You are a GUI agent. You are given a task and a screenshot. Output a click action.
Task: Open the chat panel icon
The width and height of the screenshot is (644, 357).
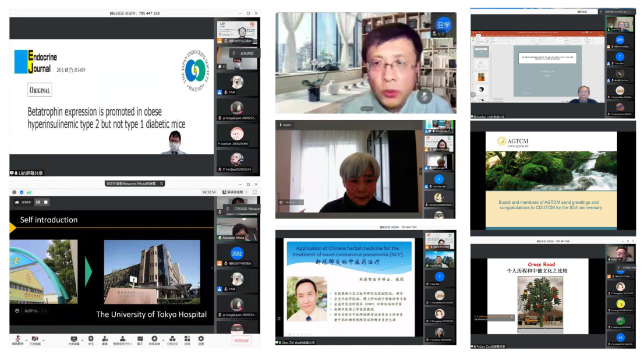tap(139, 339)
